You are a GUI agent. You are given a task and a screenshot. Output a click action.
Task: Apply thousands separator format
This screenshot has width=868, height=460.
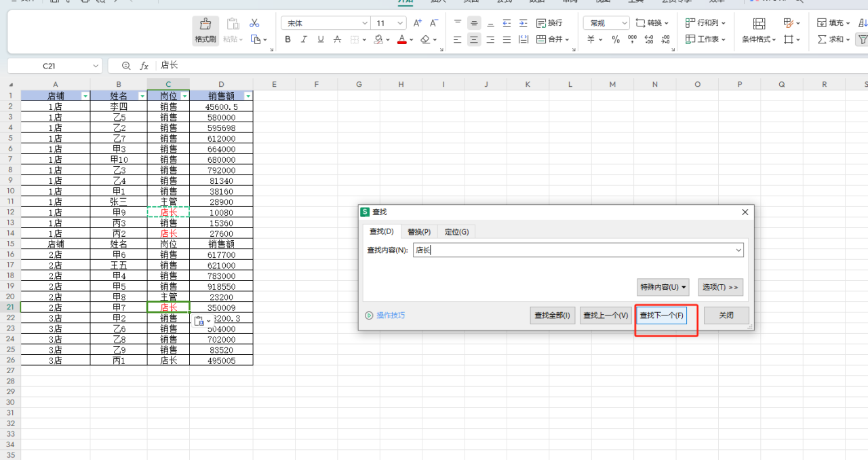pos(632,39)
